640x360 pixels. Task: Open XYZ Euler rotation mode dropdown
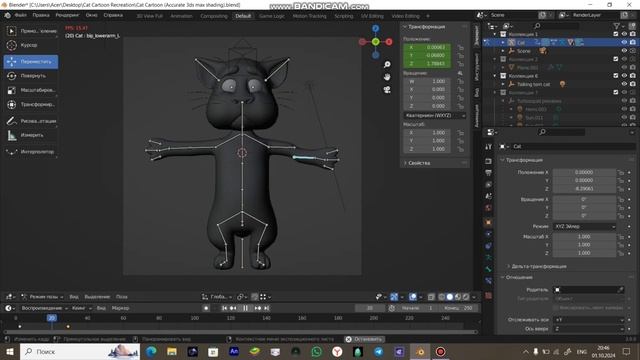click(x=584, y=227)
